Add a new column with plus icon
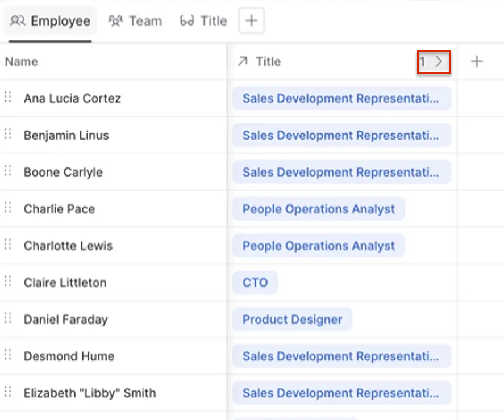The image size is (504, 420). pos(477,61)
